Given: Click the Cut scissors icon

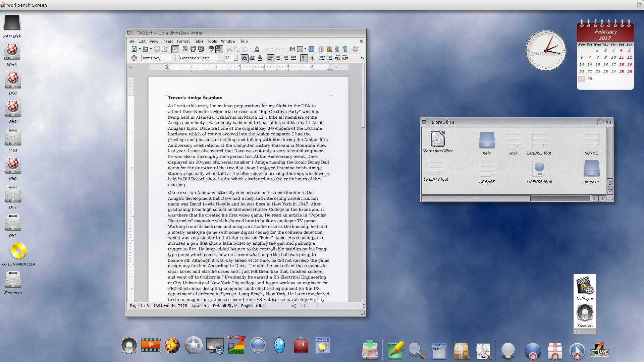Looking at the screenshot, I should point(229,49).
